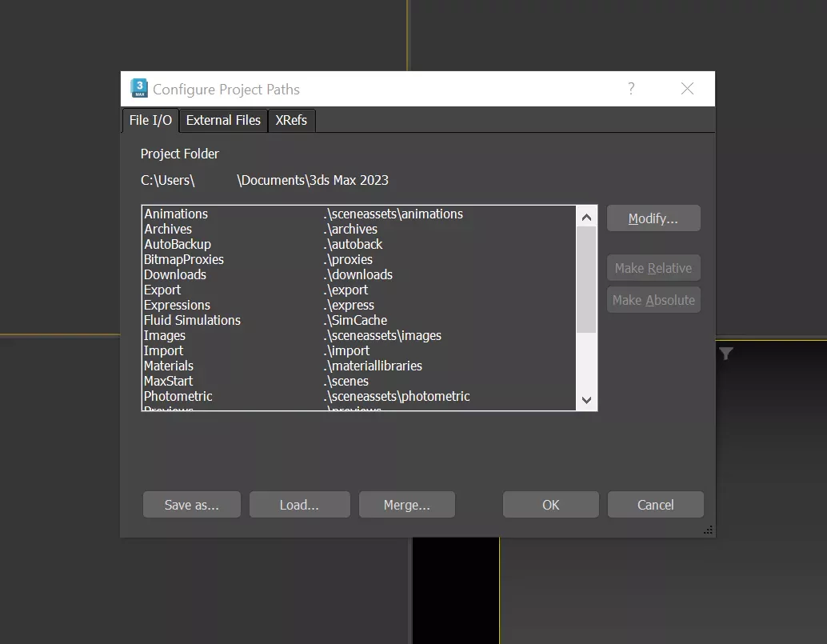This screenshot has width=827, height=644.
Task: Select the File I/O tab
Action: [150, 120]
